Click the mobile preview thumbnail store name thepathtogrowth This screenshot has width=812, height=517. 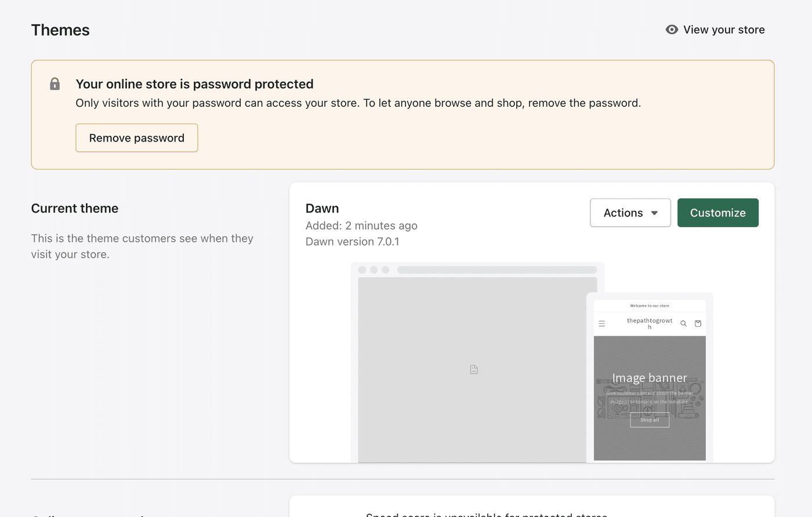pyautogui.click(x=650, y=323)
